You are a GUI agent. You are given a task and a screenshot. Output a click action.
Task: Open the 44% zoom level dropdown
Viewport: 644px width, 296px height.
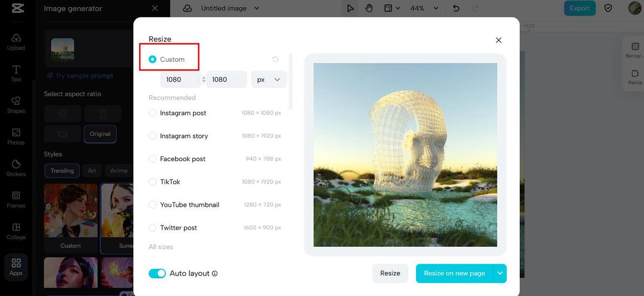[424, 8]
